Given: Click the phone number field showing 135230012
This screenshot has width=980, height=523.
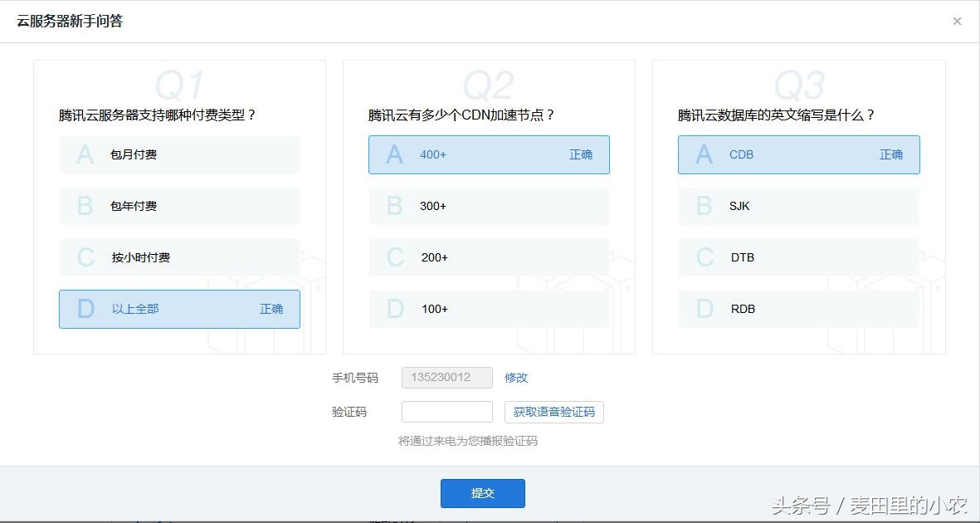Looking at the screenshot, I should coord(446,377).
